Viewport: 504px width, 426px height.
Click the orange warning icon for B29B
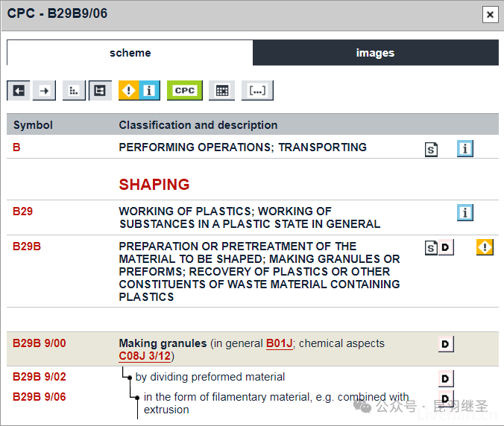pos(485,247)
